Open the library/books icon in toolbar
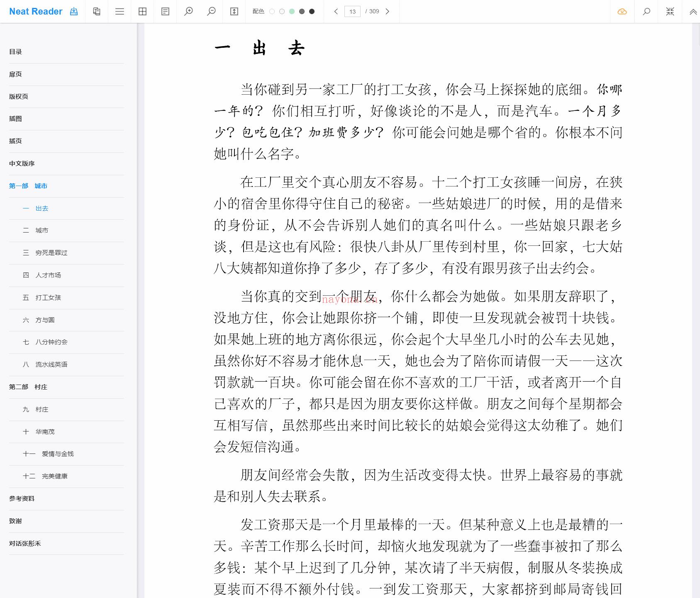 [97, 12]
